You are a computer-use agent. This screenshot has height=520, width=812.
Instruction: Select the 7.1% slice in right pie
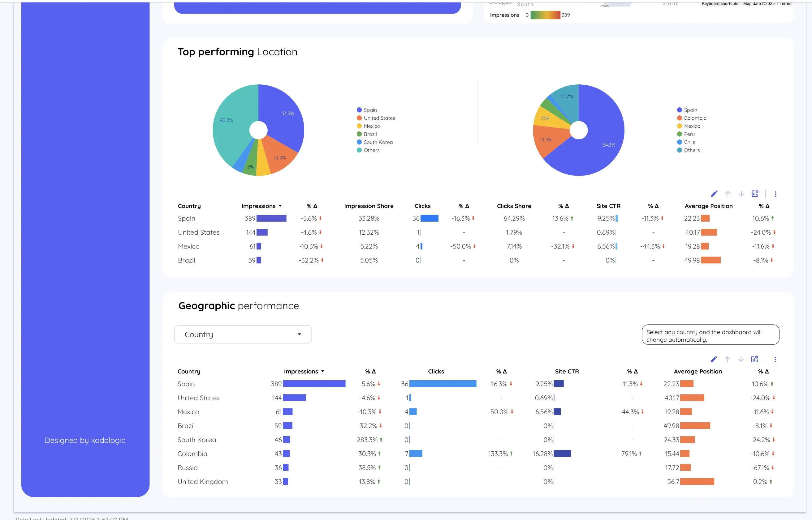coord(547,118)
